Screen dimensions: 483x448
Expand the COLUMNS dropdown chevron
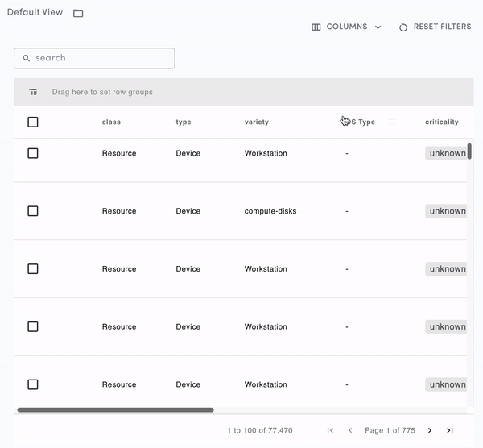click(x=378, y=27)
